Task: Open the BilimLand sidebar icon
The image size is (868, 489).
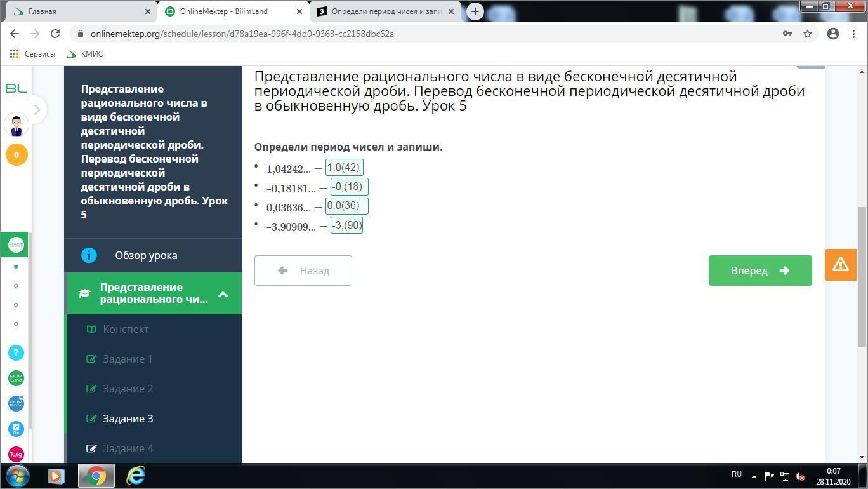Action: [x=16, y=378]
